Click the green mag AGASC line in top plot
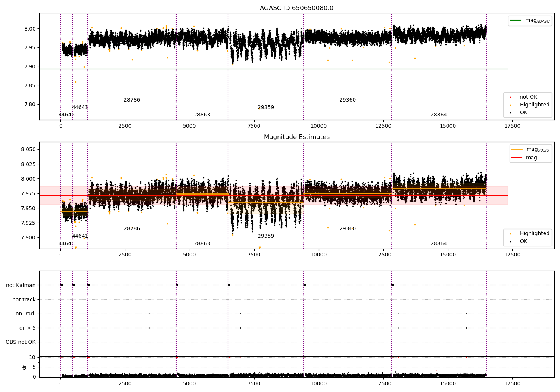Screen dimensions: 560x392 coord(273,69)
